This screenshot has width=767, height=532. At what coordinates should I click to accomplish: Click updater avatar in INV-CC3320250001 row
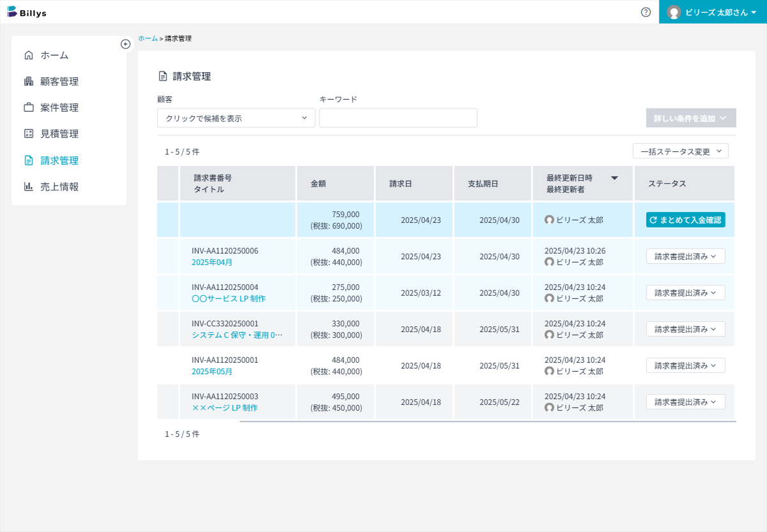click(549, 335)
